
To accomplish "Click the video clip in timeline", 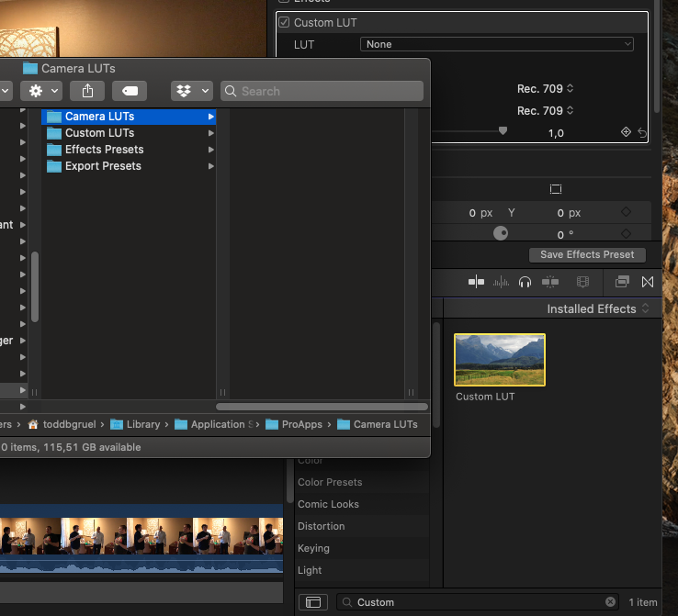I will pyautogui.click(x=141, y=538).
